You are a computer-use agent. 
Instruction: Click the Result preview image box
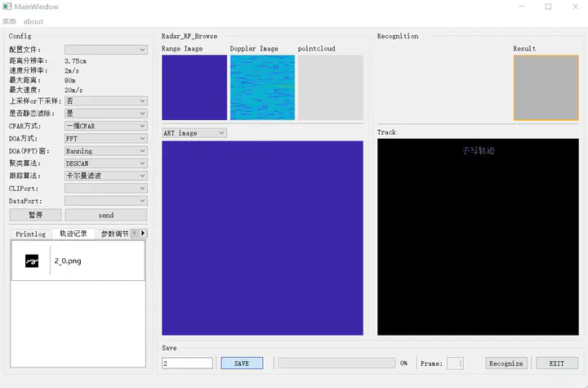click(546, 87)
